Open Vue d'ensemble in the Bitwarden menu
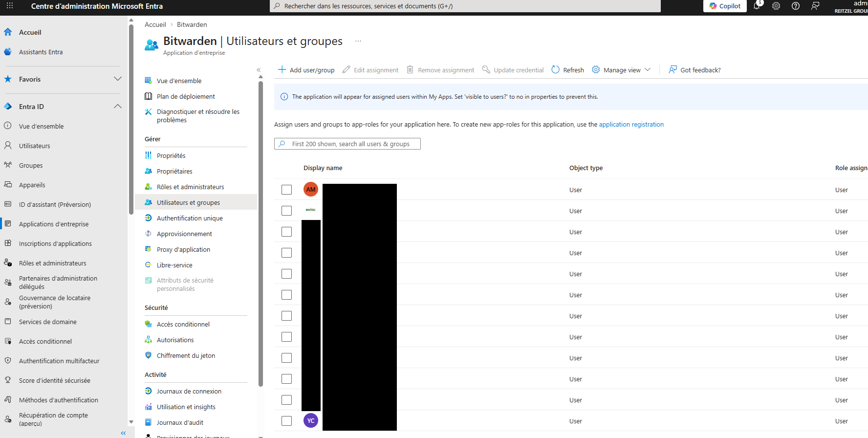This screenshot has width=868, height=438. (179, 81)
